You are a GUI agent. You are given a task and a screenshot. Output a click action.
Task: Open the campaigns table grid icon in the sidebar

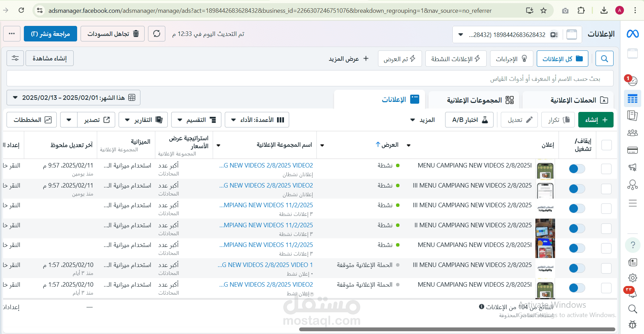(632, 99)
